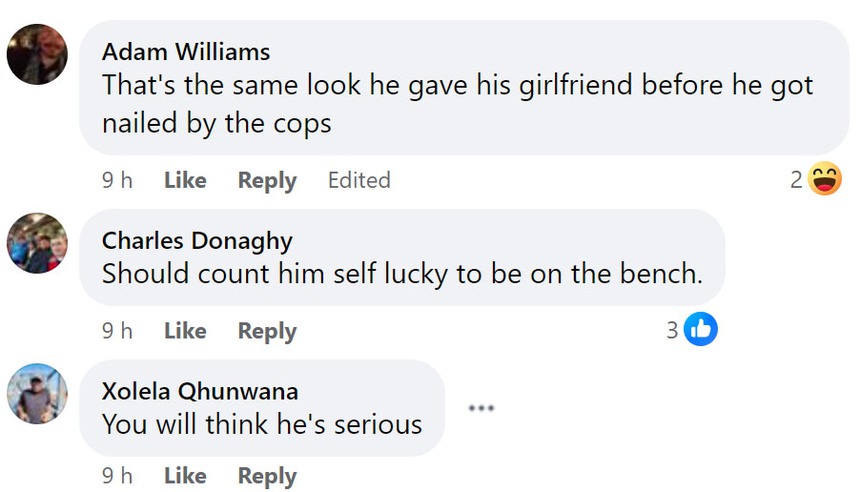The width and height of the screenshot is (860, 492).
Task: Open Adam Williams' profile name link
Action: point(186,52)
